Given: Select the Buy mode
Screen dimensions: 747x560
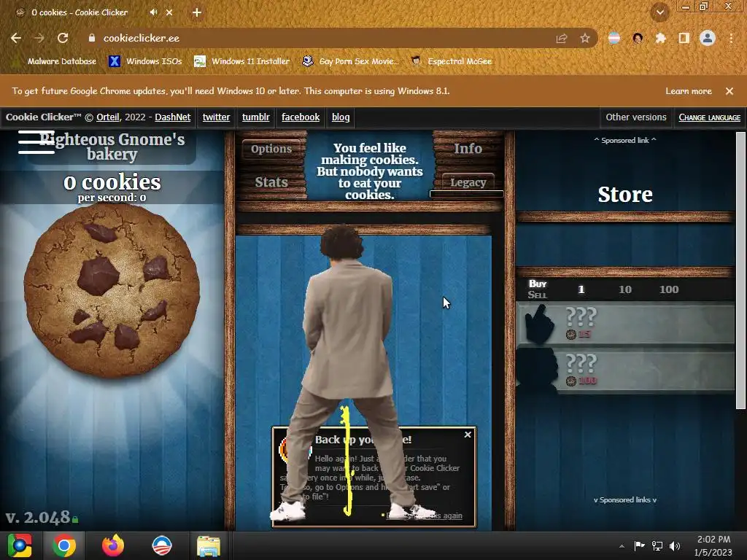Looking at the screenshot, I should tap(538, 284).
